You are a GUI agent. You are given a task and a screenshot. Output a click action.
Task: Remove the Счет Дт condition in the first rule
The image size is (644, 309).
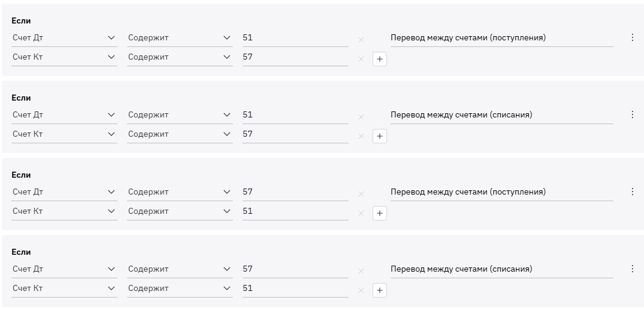coord(361,40)
